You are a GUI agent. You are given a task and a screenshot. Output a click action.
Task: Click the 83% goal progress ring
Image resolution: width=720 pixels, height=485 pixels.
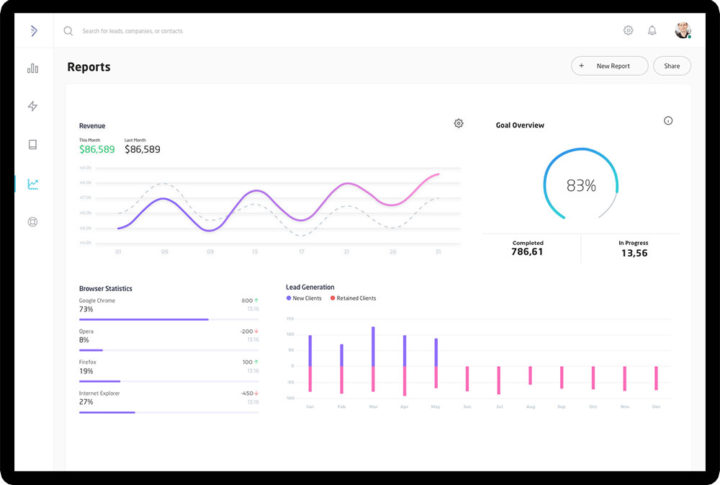click(580, 185)
